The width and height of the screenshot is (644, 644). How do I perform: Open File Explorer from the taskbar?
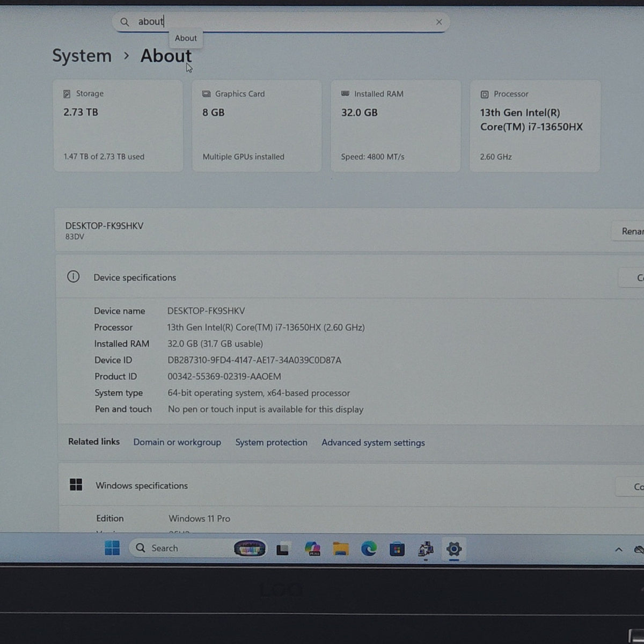click(340, 548)
